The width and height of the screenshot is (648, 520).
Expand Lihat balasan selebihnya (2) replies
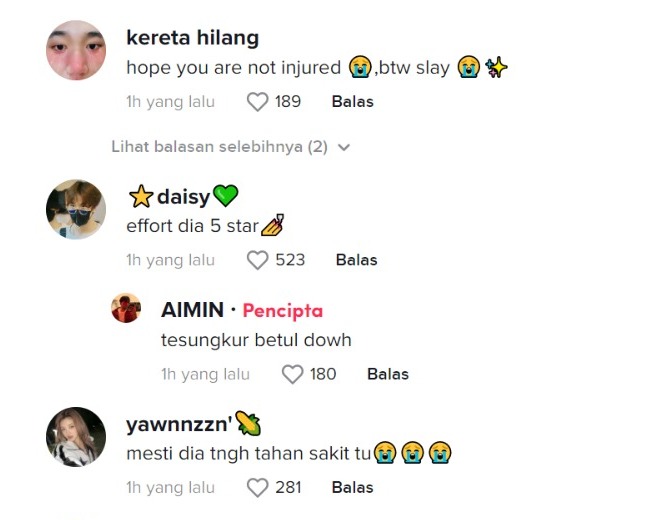(219, 147)
